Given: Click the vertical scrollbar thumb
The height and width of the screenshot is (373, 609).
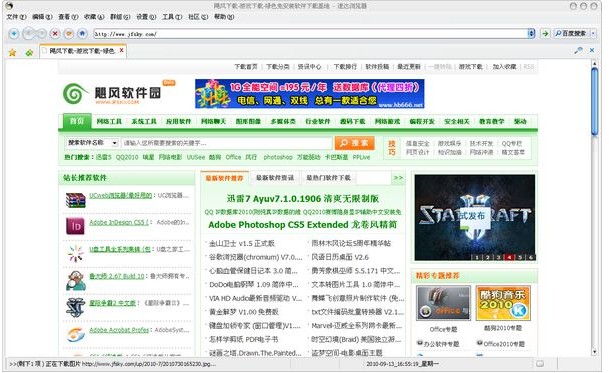Looking at the screenshot, I should [594, 102].
